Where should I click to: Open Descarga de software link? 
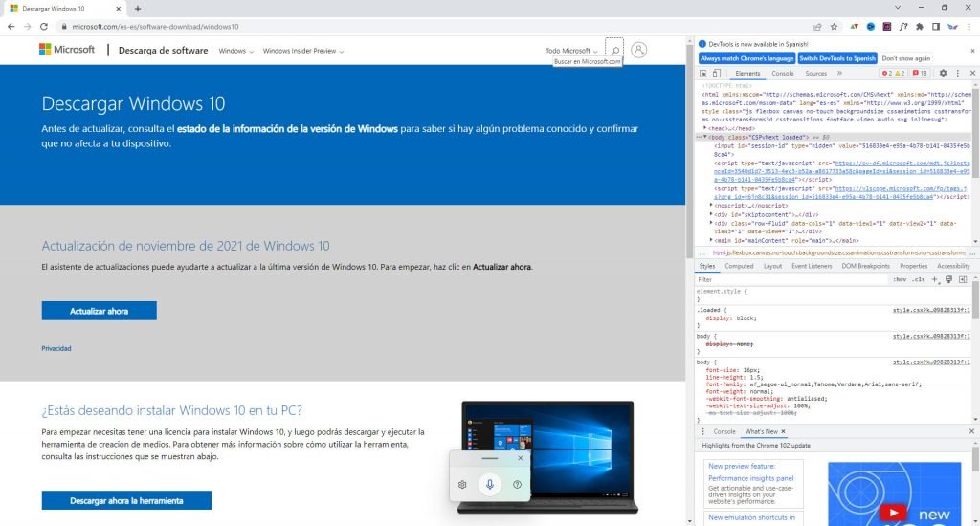tap(163, 51)
